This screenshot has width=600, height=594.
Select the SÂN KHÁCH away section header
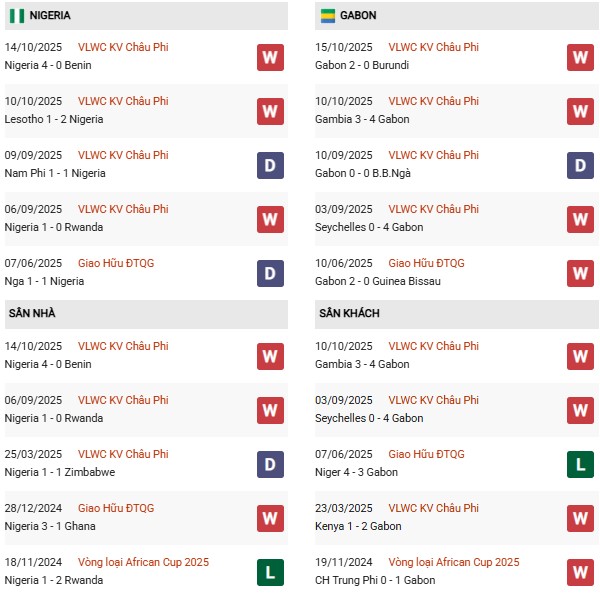pos(349,313)
